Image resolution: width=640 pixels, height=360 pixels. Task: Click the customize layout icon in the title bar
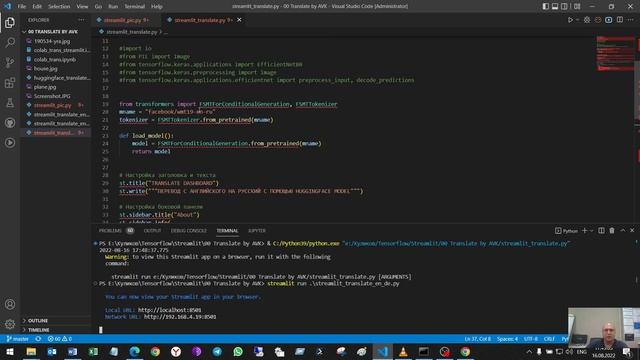pyautogui.click(x=577, y=6)
